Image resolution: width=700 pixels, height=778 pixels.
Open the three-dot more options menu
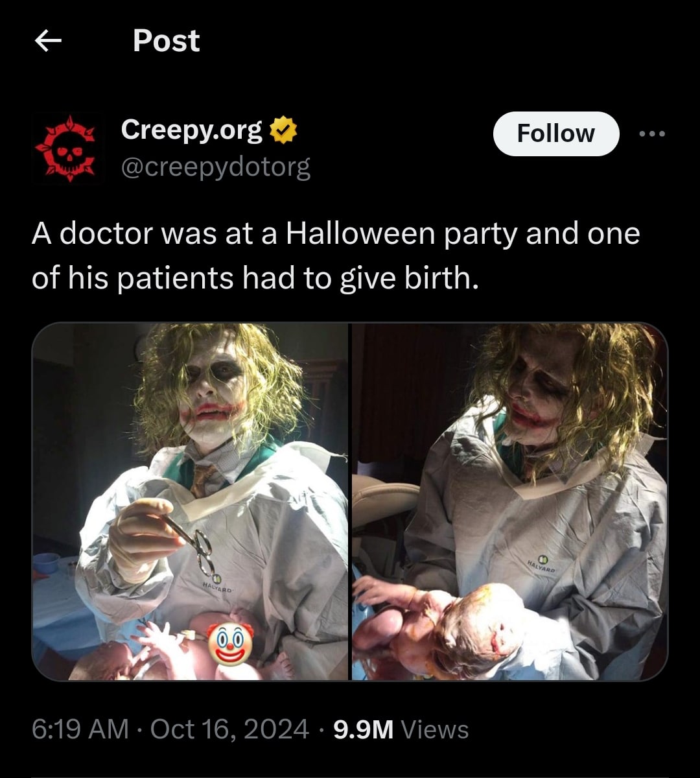coord(651,134)
